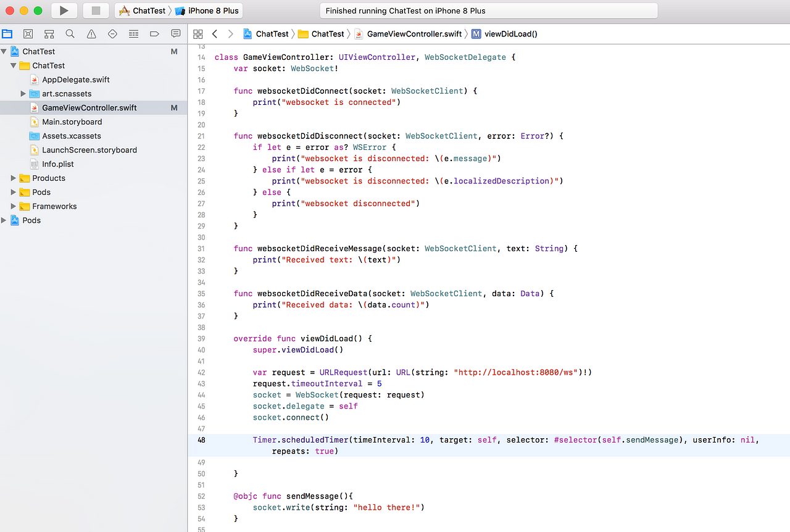Open the Issue navigator warning icon
790x532 pixels.
coord(91,34)
